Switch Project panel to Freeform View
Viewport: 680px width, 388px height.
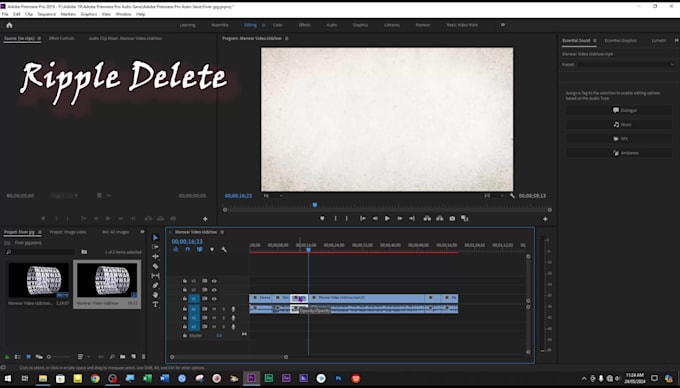[39, 357]
